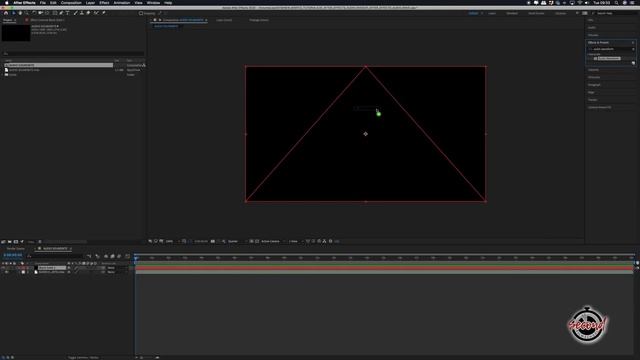The image size is (640, 360).
Task: Click the Project panel delete trash icon
Action: [40, 242]
